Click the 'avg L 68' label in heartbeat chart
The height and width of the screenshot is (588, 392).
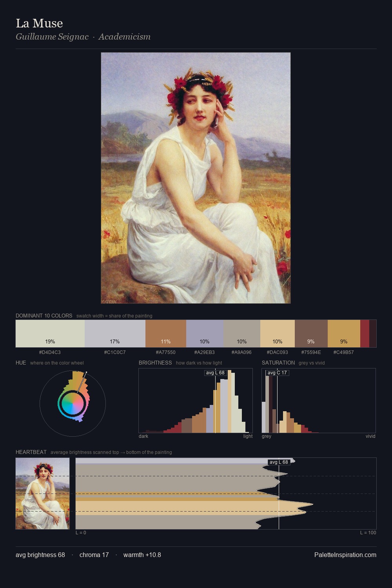click(x=279, y=462)
